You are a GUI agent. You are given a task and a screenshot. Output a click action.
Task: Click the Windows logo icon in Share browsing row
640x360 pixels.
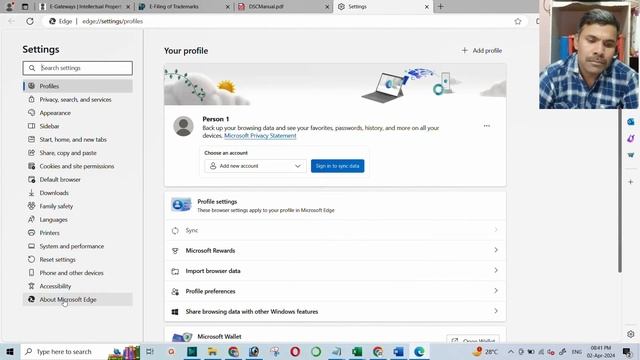(175, 312)
